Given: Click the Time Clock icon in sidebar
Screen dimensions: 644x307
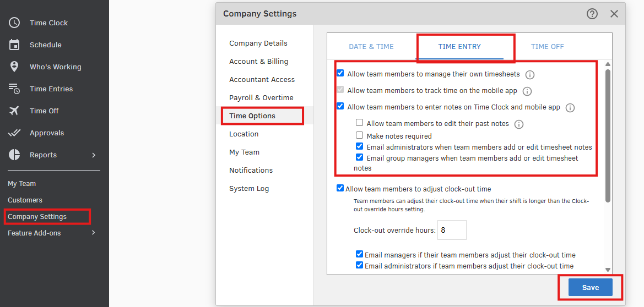Looking at the screenshot, I should point(14,23).
